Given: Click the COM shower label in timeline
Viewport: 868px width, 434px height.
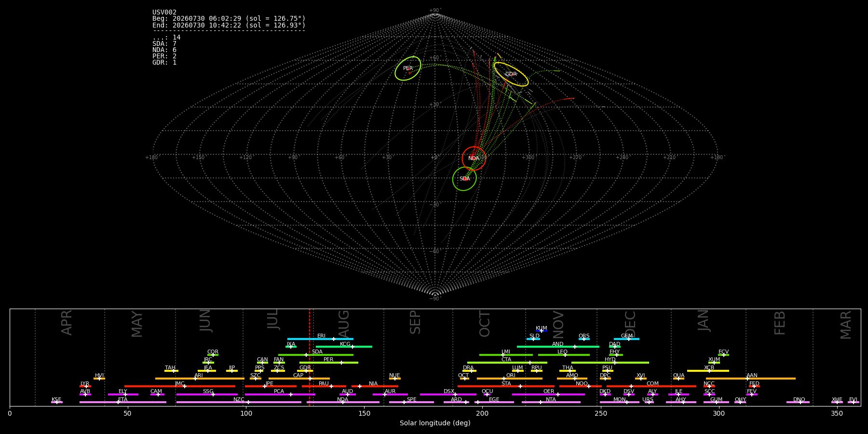Looking at the screenshot, I should pos(653,384).
